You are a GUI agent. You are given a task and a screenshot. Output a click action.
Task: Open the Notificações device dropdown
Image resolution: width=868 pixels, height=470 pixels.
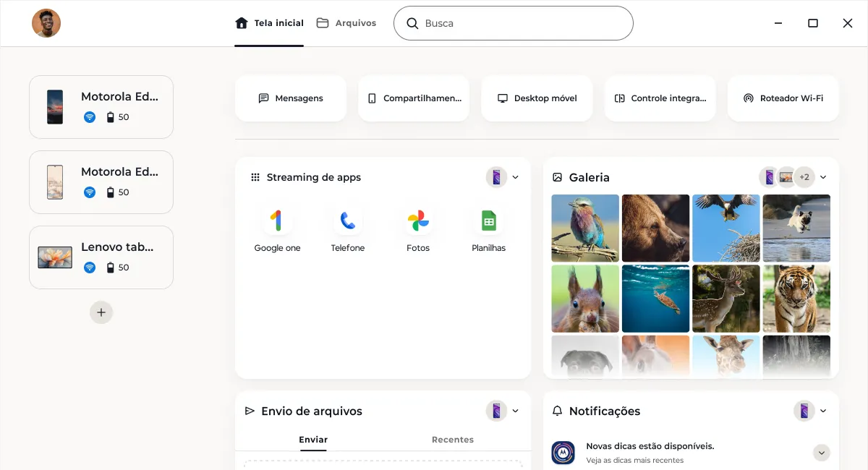[823, 411]
